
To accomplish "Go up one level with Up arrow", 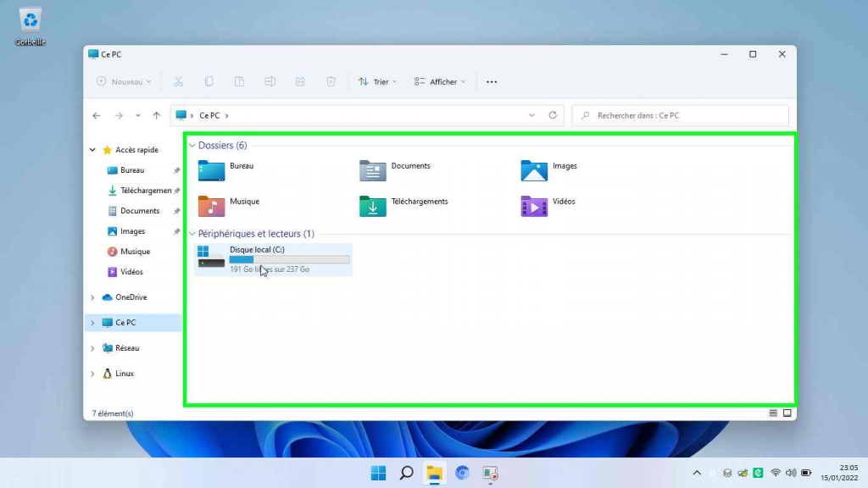I will click(x=156, y=115).
